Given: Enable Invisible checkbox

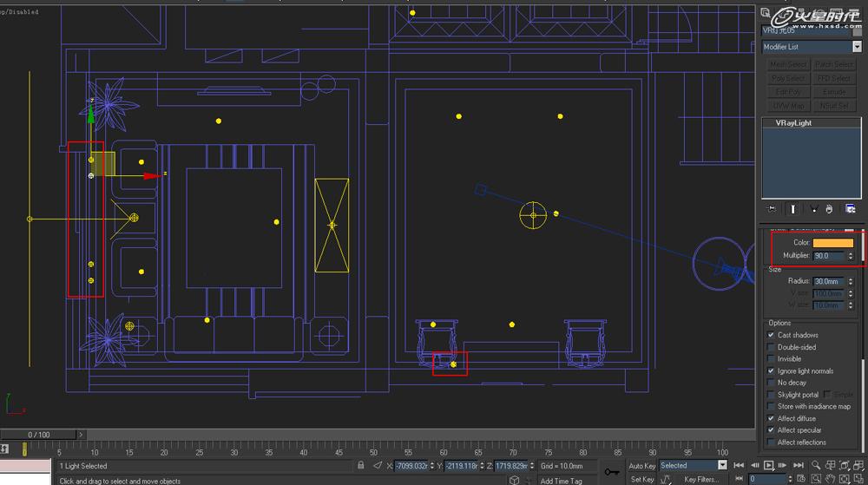Looking at the screenshot, I should point(771,359).
